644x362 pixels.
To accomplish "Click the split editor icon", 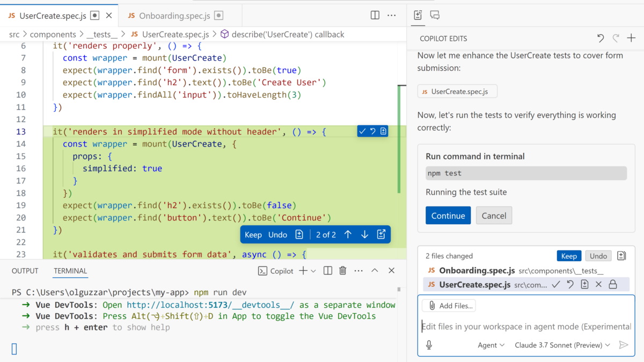I will click(x=375, y=16).
